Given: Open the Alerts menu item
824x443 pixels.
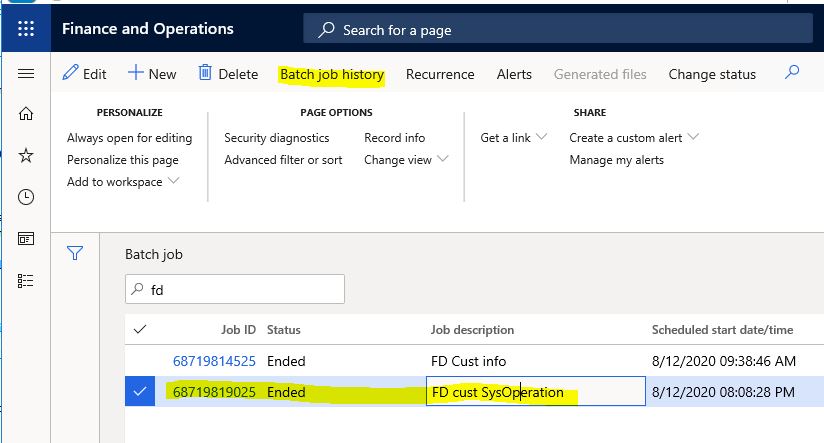Looking at the screenshot, I should [x=514, y=75].
